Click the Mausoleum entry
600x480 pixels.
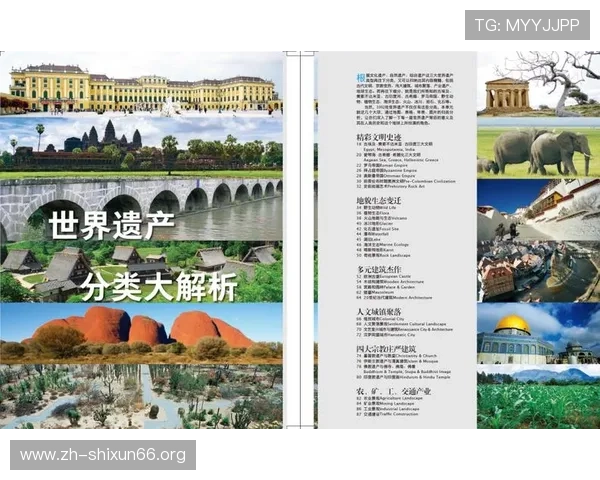pos(375,292)
